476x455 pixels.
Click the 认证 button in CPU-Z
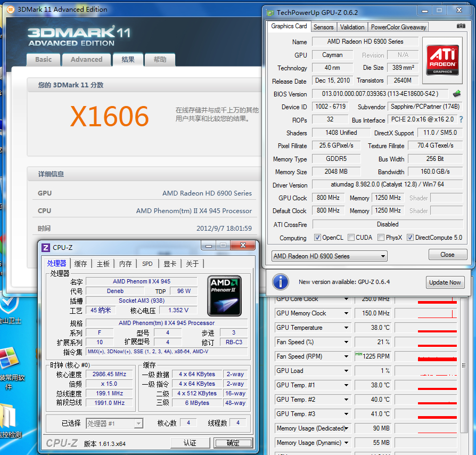point(190,443)
